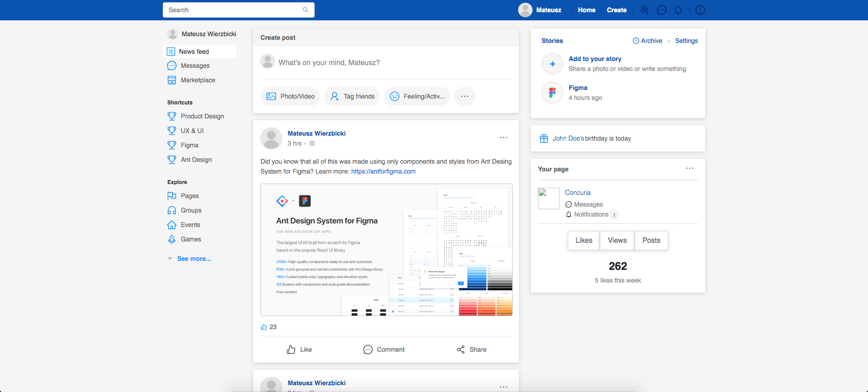Click first post author Mateusz Wierzbicki
This screenshot has width=868, height=392.
pos(316,133)
